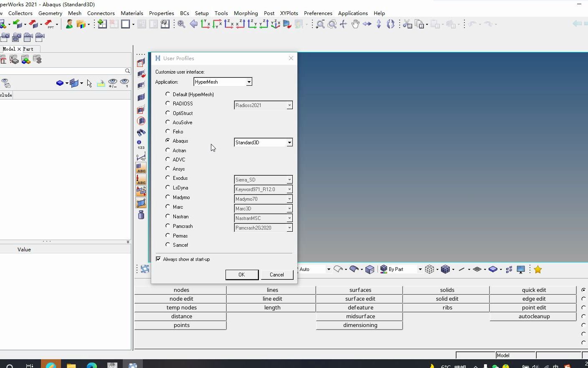Viewport: 588px width, 368px height.
Task: Click the yellow star favorites icon
Action: pos(538,269)
